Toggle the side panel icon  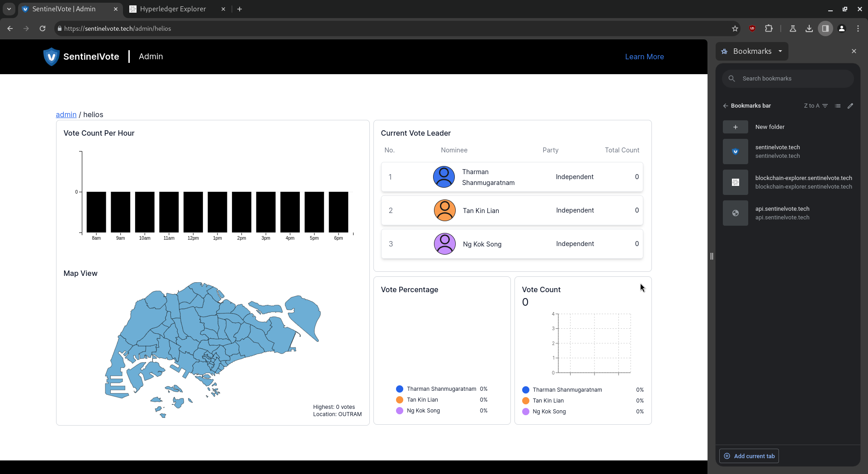[825, 28]
